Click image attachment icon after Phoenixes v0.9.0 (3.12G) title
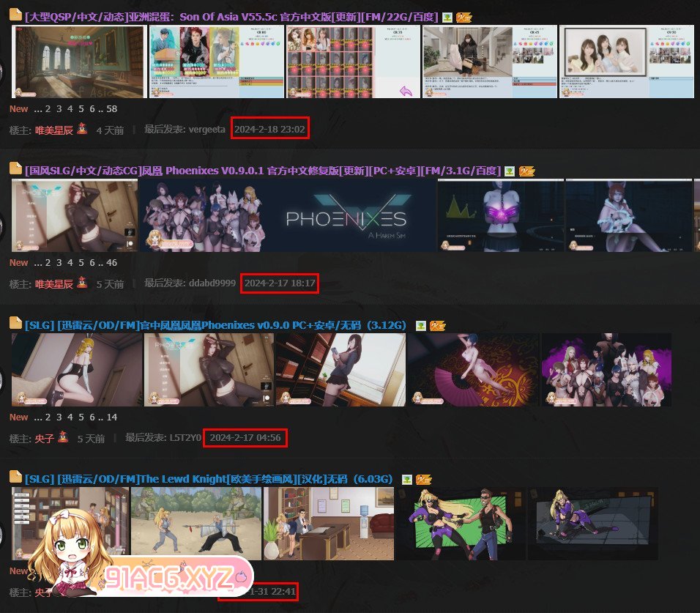The width and height of the screenshot is (700, 613). tap(421, 326)
